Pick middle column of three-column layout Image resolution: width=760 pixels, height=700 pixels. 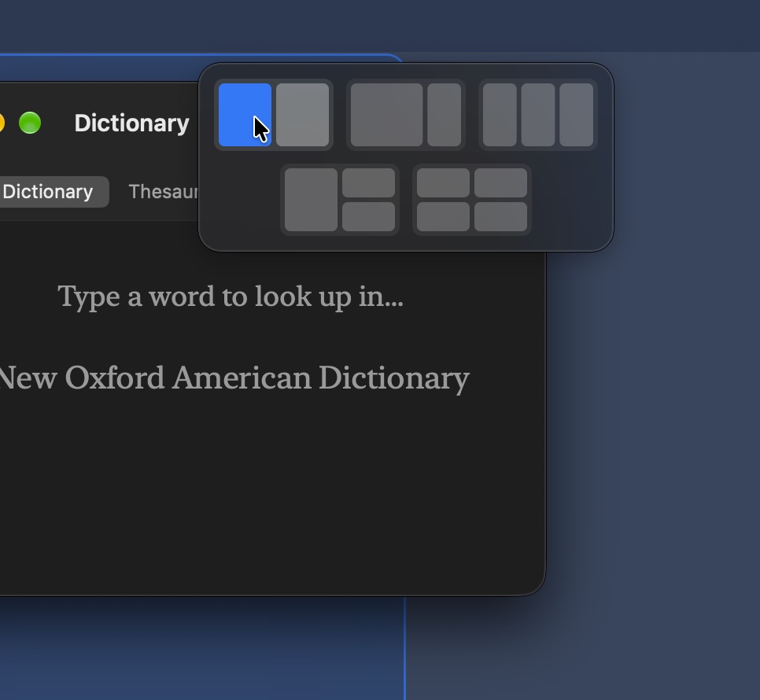[538, 115]
